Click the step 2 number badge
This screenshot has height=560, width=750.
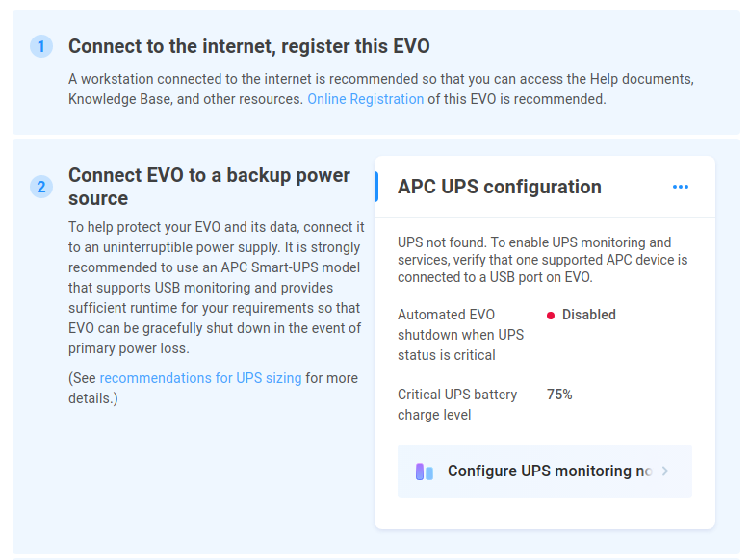pyautogui.click(x=41, y=187)
